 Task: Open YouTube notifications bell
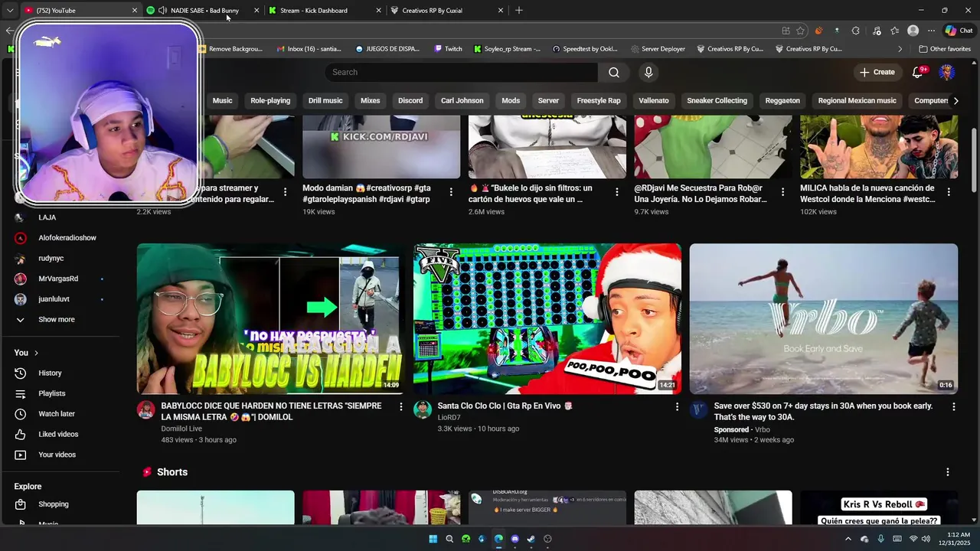(x=917, y=72)
